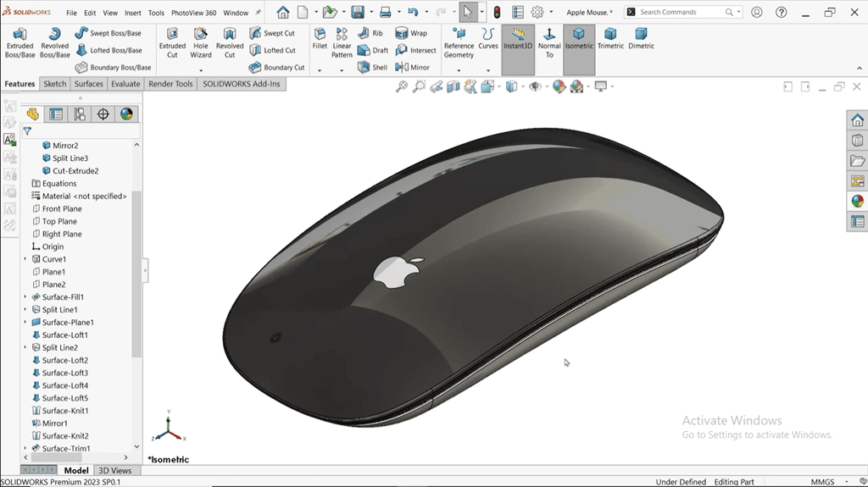Image resolution: width=868 pixels, height=487 pixels.
Task: Switch to the Sketch tab
Action: coord(55,84)
